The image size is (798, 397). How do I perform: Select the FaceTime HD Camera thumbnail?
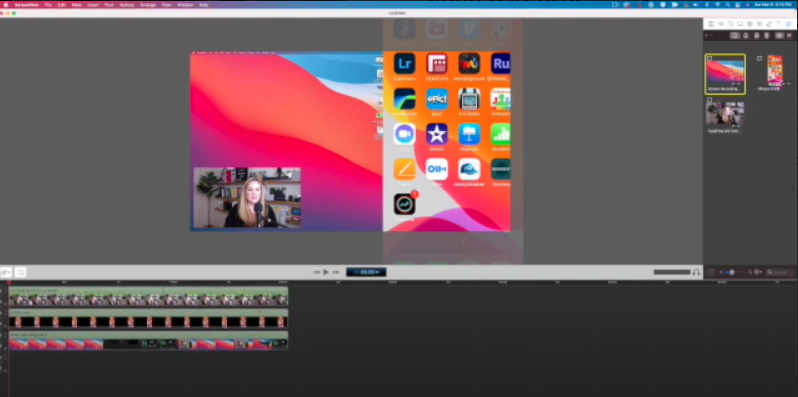[725, 114]
